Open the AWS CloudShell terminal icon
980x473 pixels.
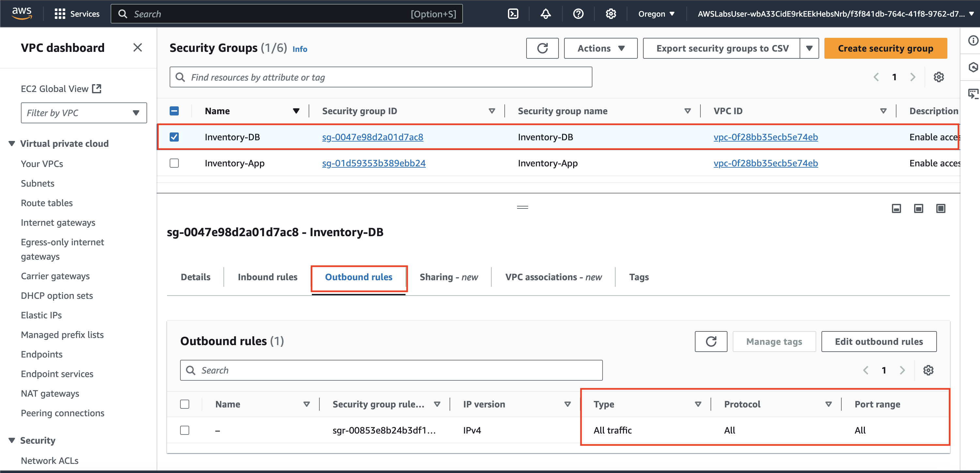point(513,14)
